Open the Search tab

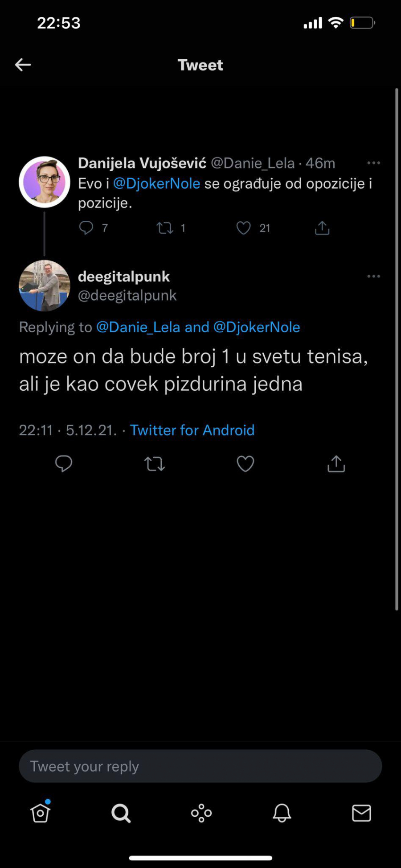121,813
